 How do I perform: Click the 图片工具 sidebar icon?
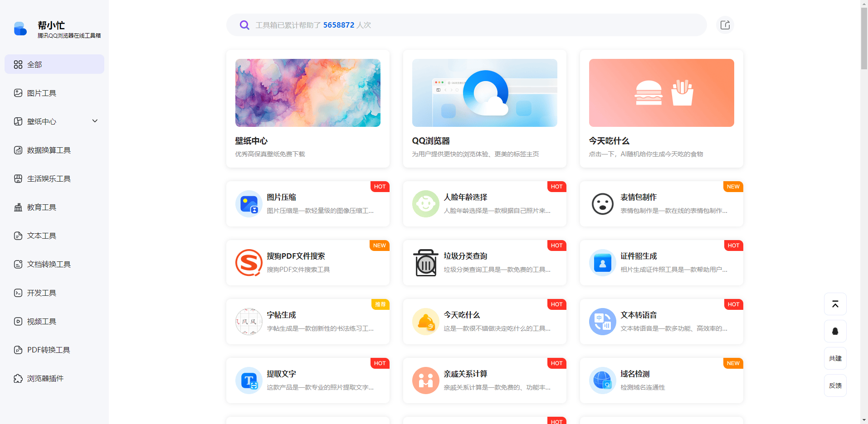[18, 93]
